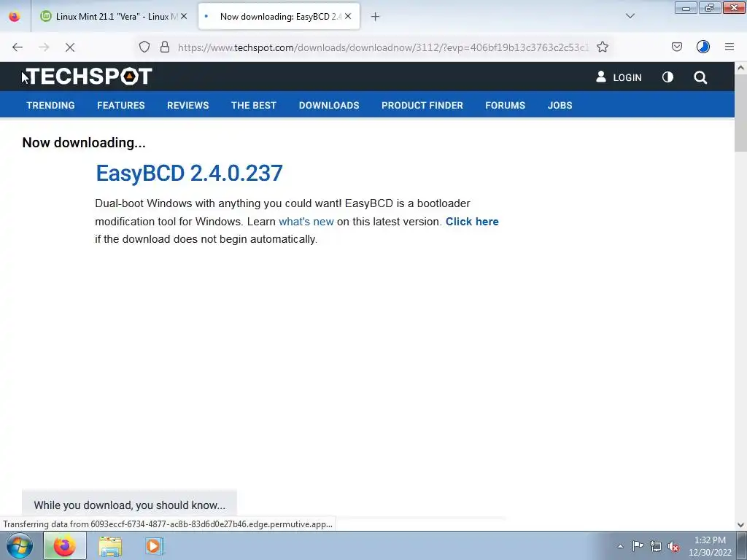Image resolution: width=747 pixels, height=560 pixels.
Task: Toggle the dark mode contrast icon
Action: (x=668, y=77)
